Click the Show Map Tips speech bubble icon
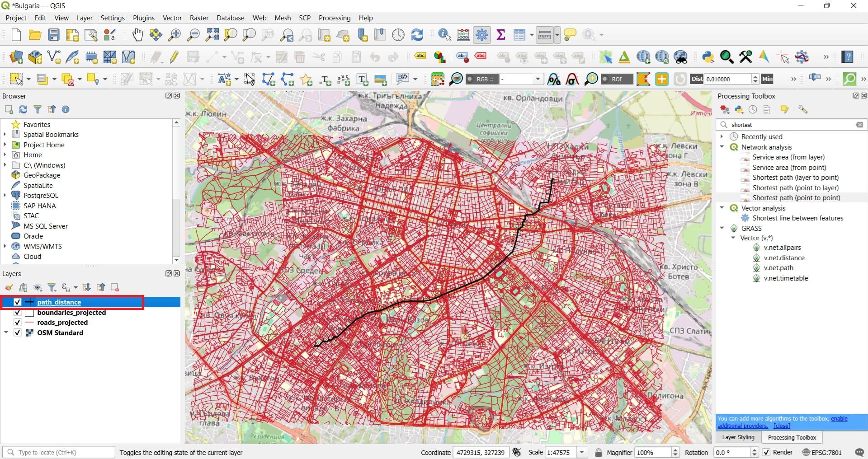Screen dimensions: 868x459 [570, 35]
